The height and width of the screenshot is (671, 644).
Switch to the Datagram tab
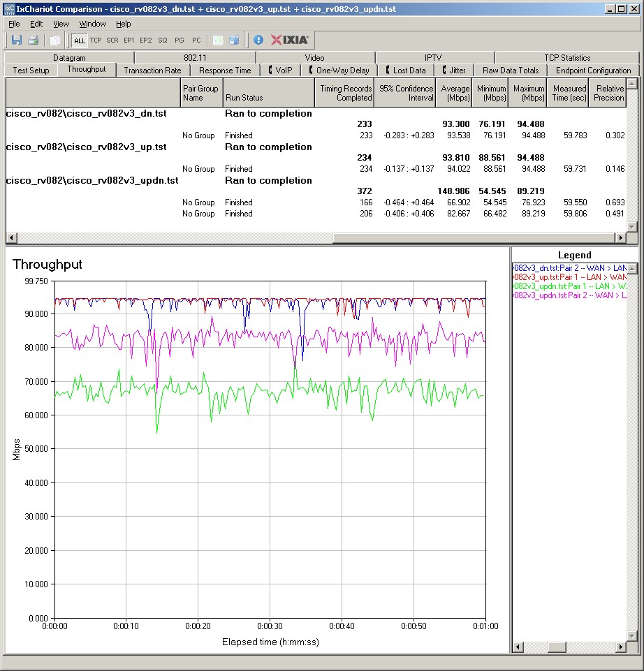(69, 58)
